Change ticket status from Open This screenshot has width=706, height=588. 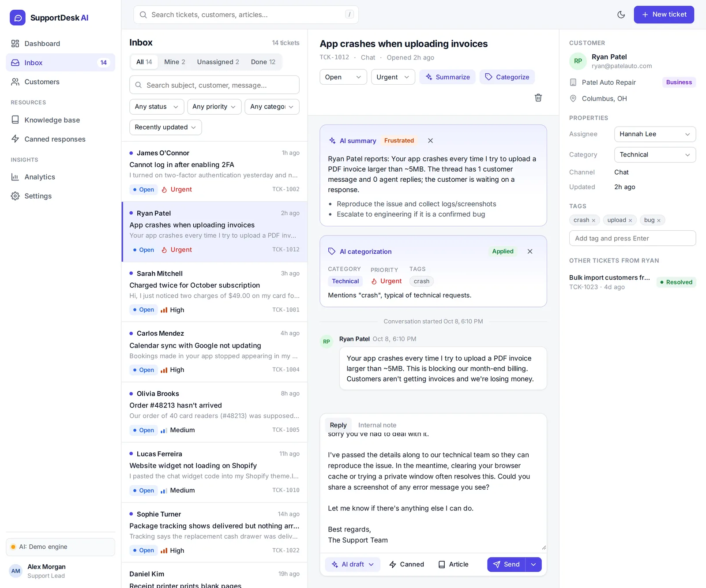coord(343,77)
